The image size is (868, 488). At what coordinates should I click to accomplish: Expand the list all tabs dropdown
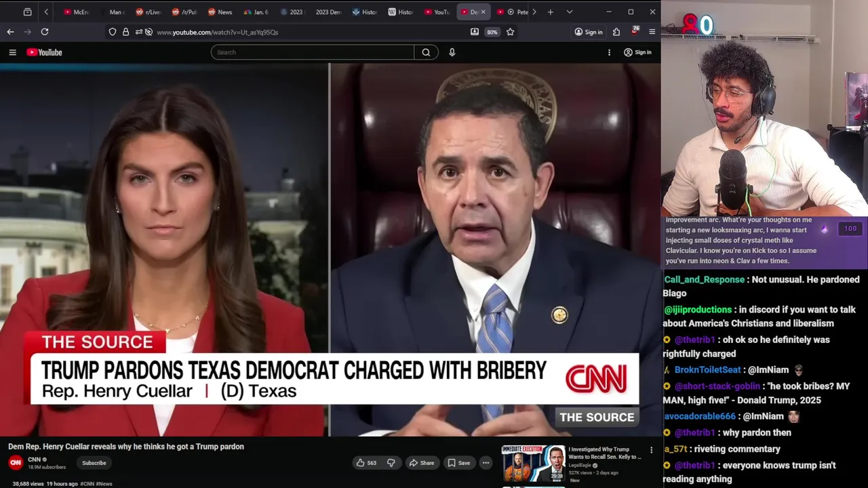point(569,12)
